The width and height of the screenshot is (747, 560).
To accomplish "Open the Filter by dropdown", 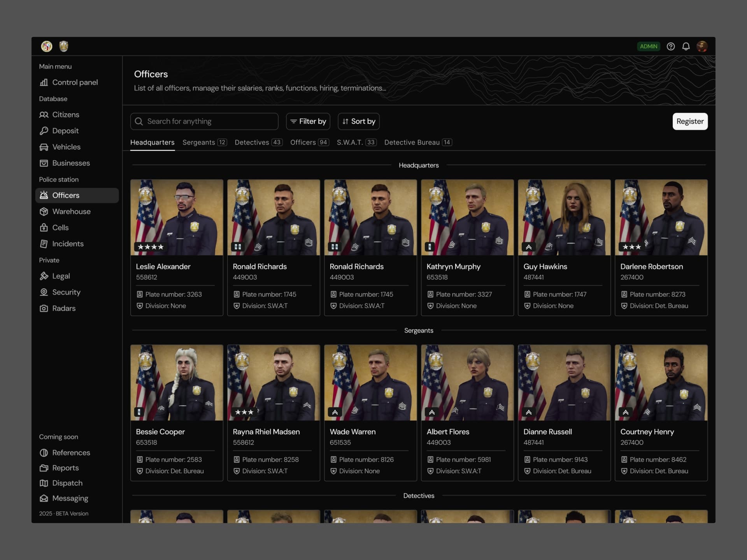I will (x=308, y=121).
